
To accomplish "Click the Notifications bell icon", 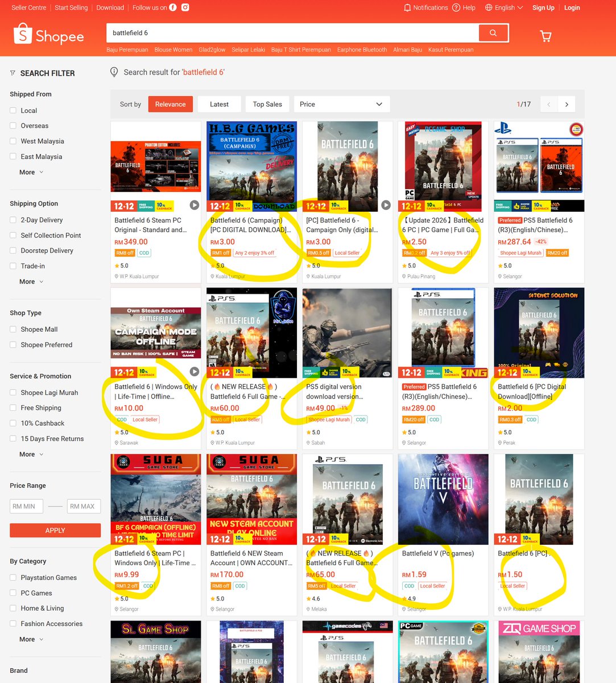I will pos(407,7).
